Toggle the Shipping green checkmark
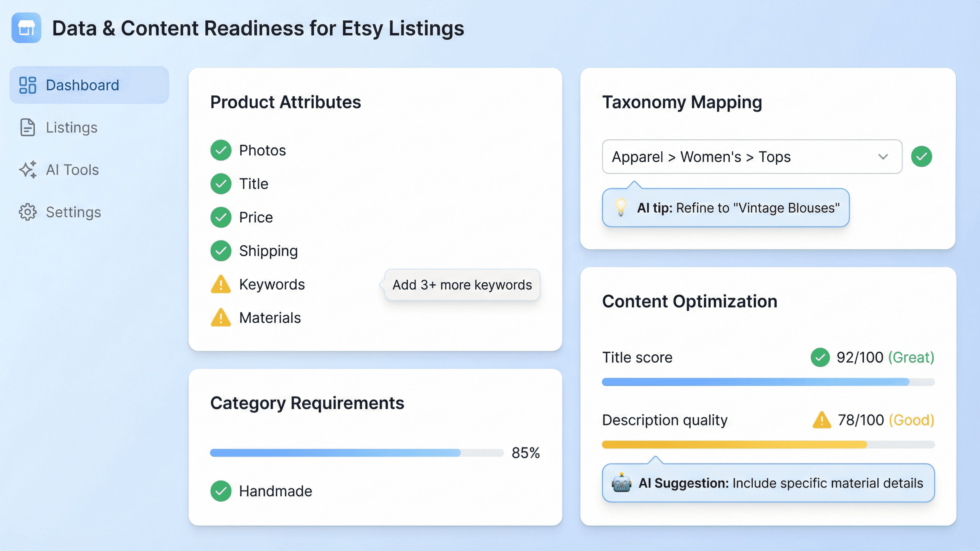The image size is (980, 551). (221, 251)
